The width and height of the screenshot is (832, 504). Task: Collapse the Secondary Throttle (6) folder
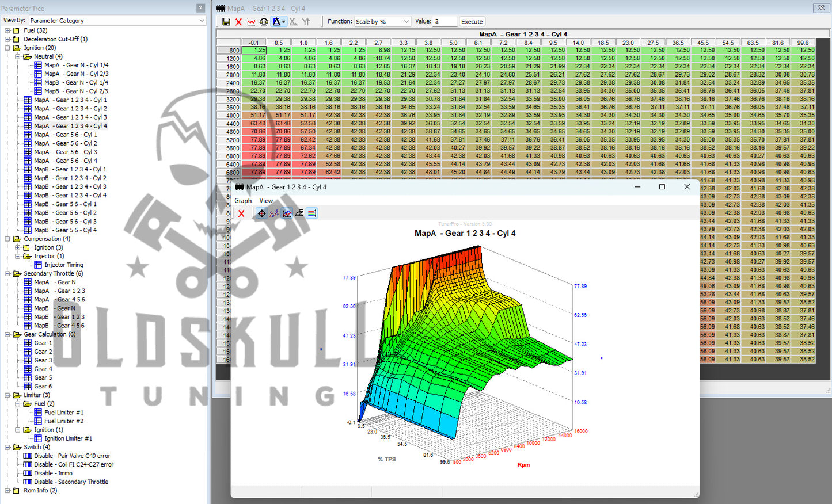click(7, 274)
